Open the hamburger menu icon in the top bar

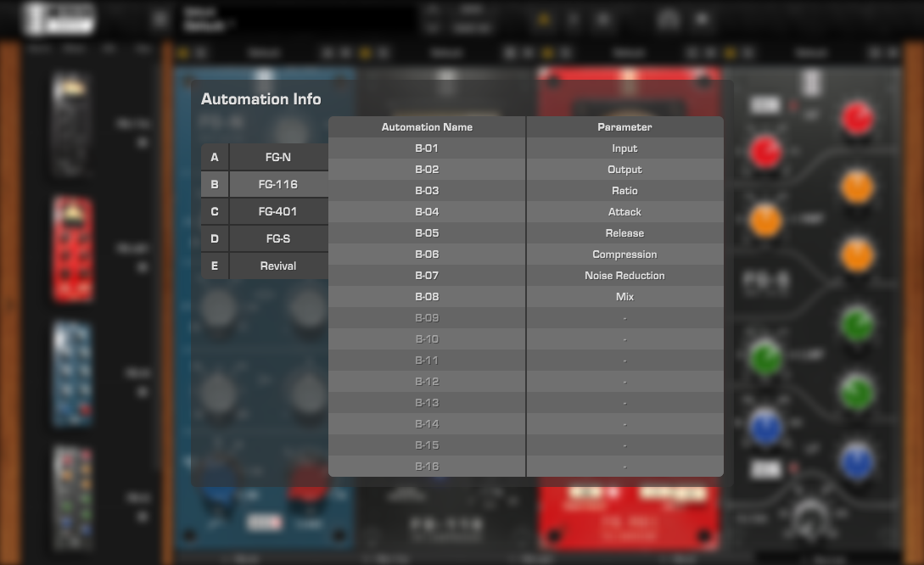pyautogui.click(x=159, y=19)
